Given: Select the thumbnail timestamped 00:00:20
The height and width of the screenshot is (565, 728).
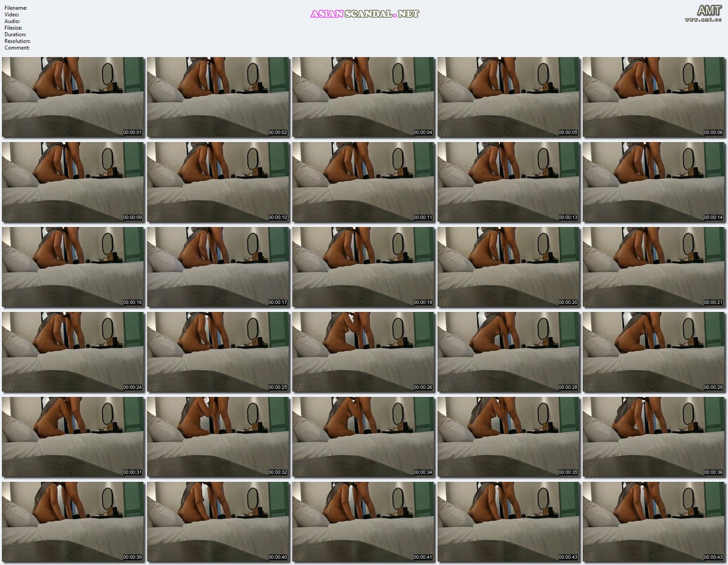Looking at the screenshot, I should click(x=509, y=267).
